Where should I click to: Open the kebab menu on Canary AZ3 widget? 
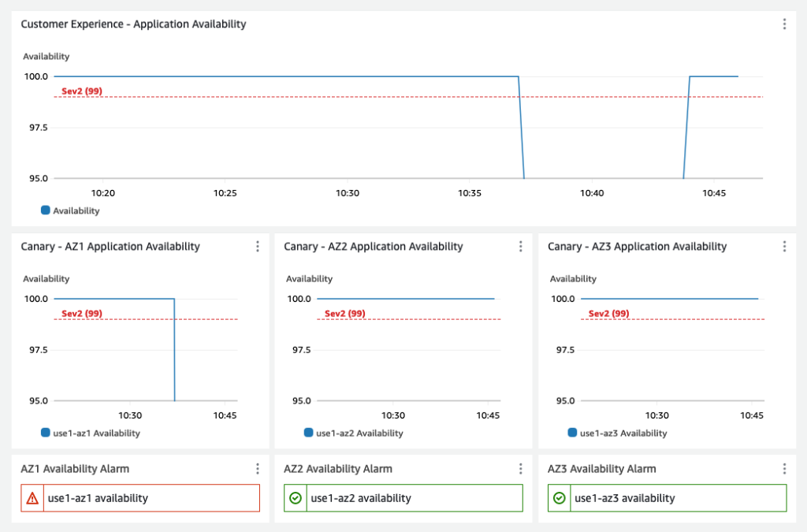tap(784, 246)
